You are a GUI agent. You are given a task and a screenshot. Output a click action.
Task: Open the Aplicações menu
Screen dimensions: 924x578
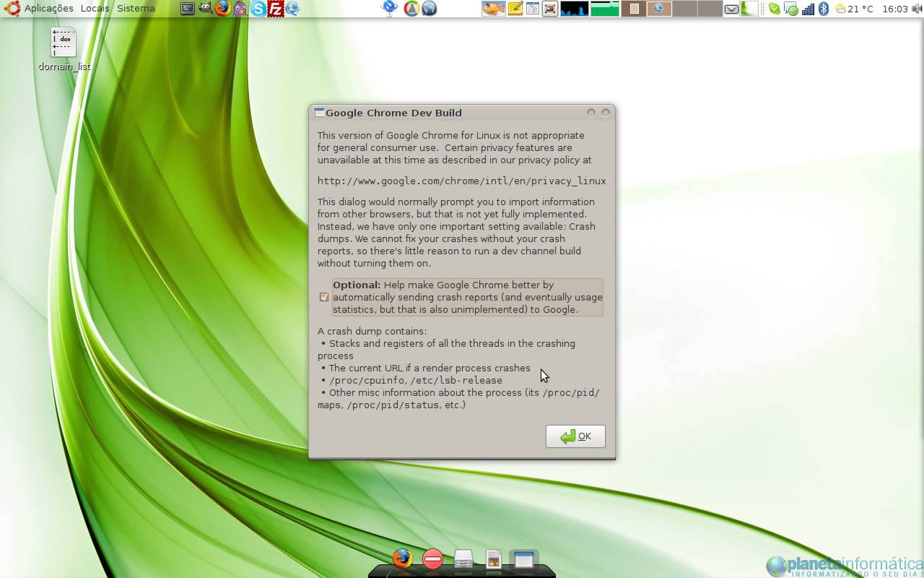click(x=49, y=9)
